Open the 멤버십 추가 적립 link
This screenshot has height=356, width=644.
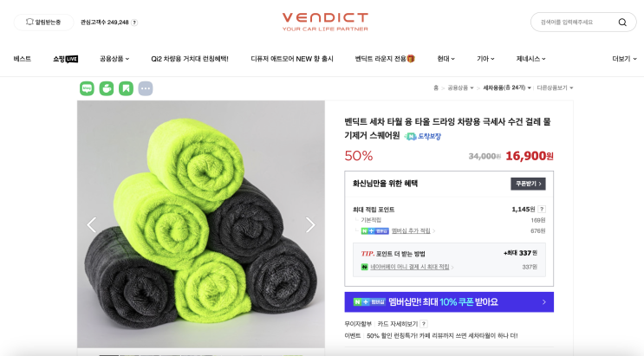pos(411,230)
